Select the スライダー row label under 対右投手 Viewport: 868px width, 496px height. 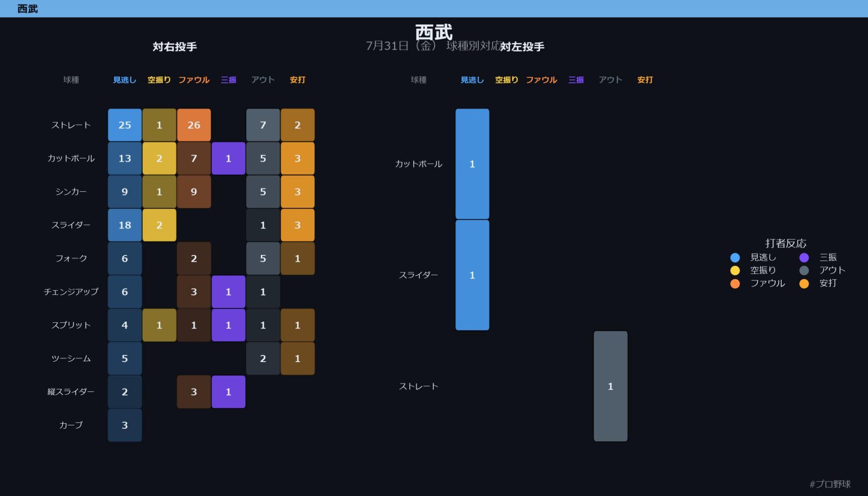(x=71, y=225)
